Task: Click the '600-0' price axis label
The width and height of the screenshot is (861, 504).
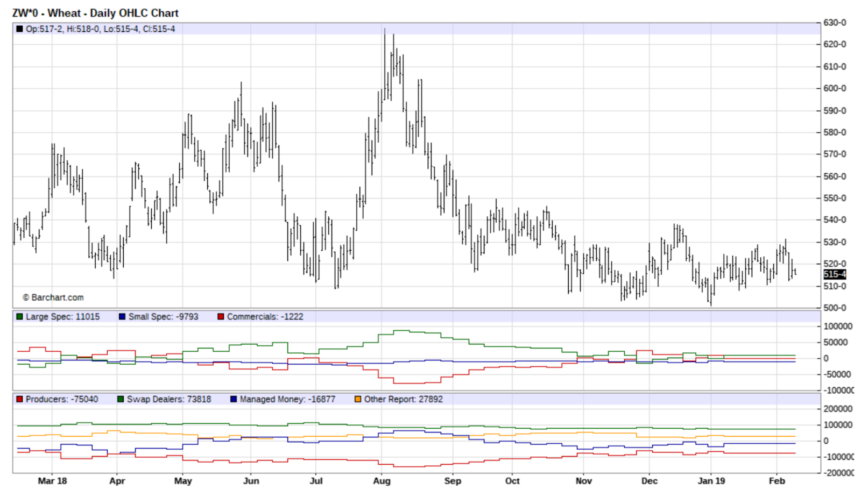Action: pyautogui.click(x=835, y=88)
